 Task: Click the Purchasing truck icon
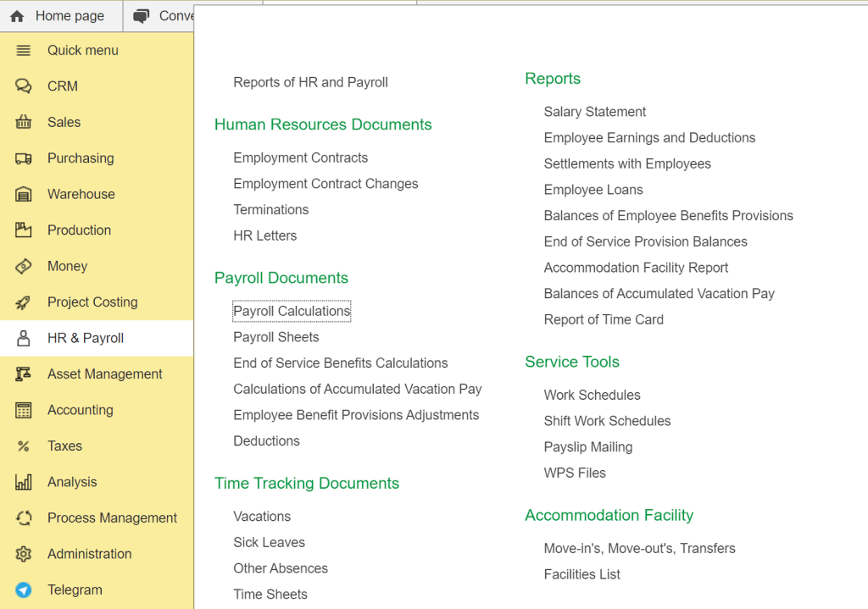point(23,158)
